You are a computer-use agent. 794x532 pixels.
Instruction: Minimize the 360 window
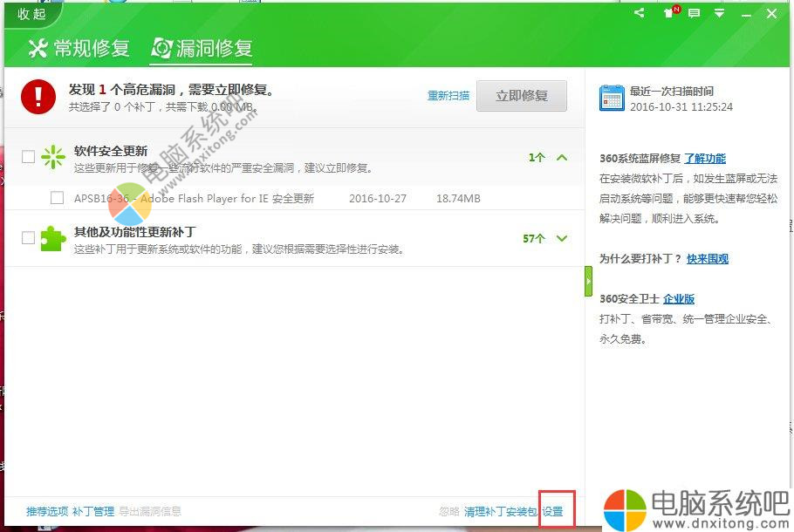click(746, 15)
